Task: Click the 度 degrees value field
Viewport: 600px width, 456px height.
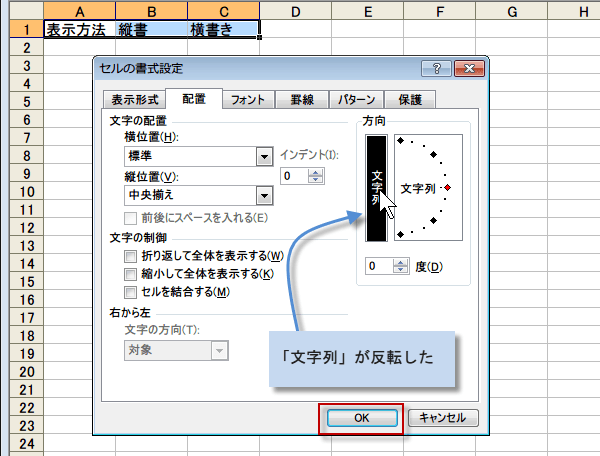Action: tap(379, 266)
